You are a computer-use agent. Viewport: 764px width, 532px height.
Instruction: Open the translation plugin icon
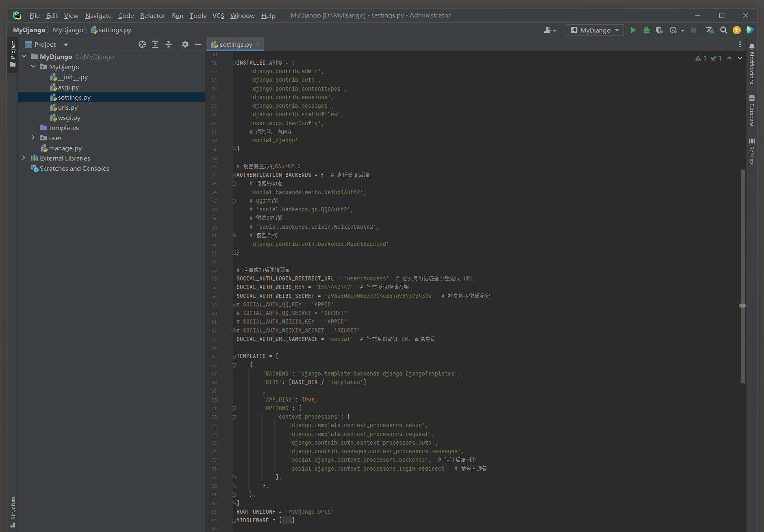click(x=710, y=30)
